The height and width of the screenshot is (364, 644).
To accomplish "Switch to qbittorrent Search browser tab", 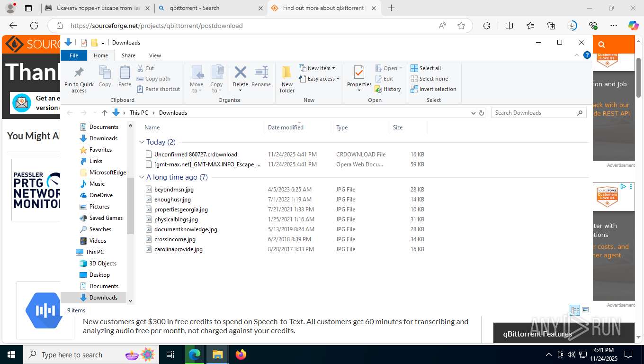I will coord(211,8).
